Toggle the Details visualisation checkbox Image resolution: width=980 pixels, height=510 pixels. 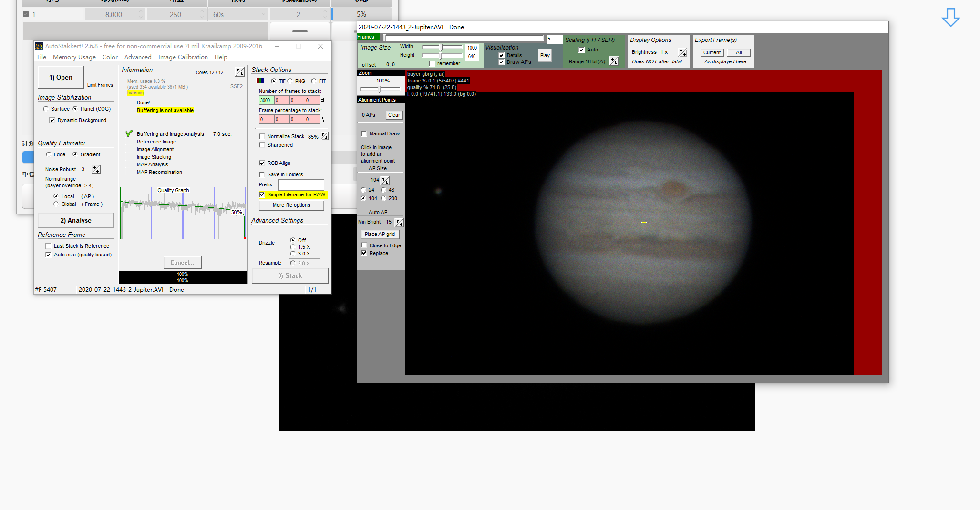[x=502, y=55]
